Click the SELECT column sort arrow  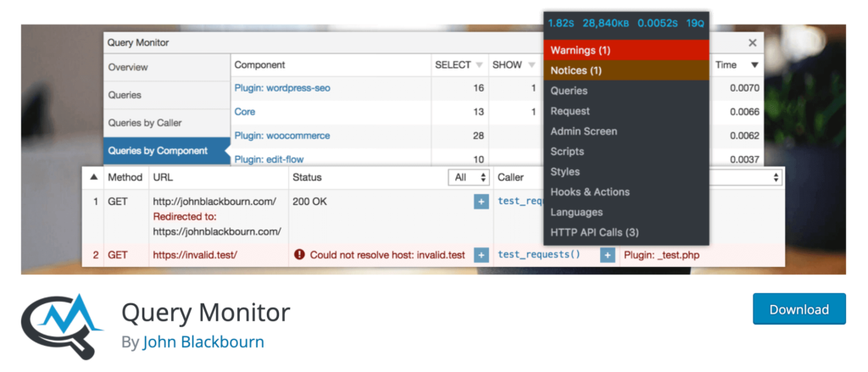tap(480, 65)
